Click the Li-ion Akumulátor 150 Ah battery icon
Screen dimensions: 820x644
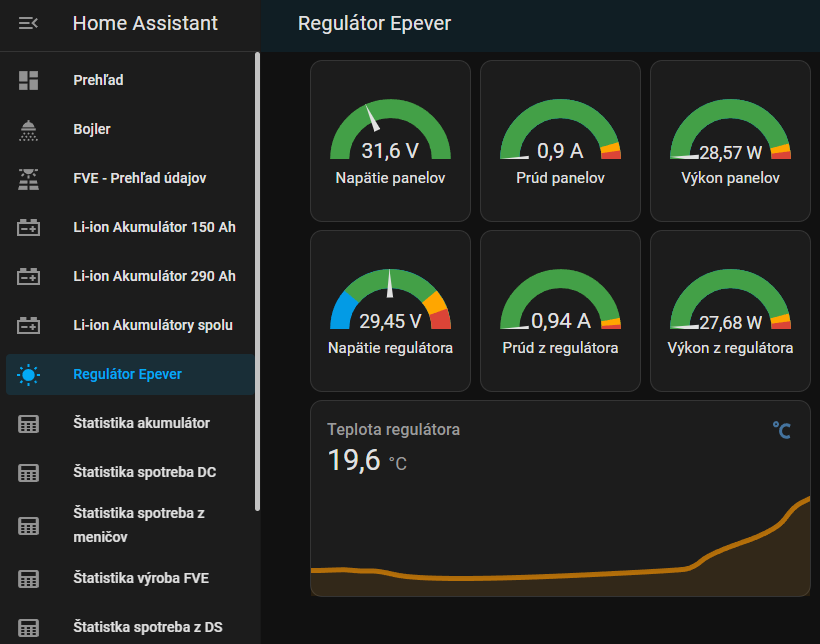coord(28,227)
